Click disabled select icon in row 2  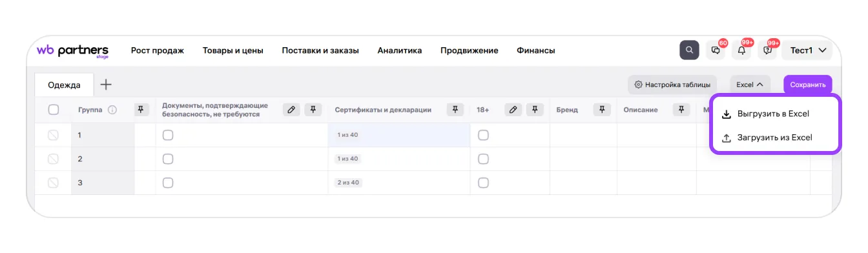click(54, 159)
